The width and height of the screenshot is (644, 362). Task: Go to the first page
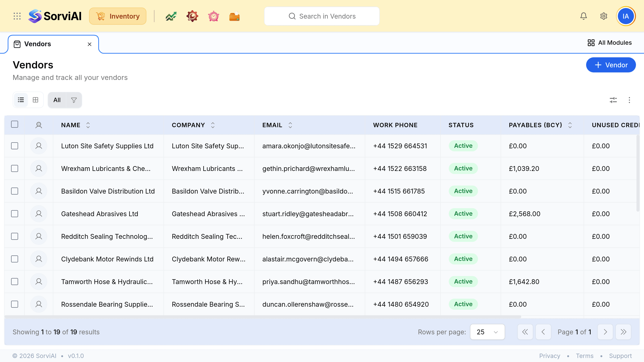click(525, 332)
